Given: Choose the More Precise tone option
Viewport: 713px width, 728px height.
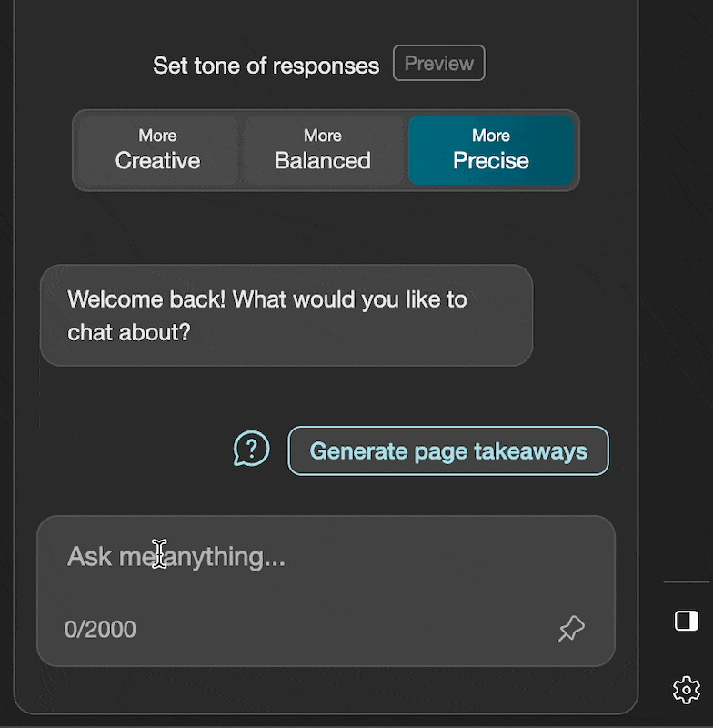Looking at the screenshot, I should tap(491, 150).
